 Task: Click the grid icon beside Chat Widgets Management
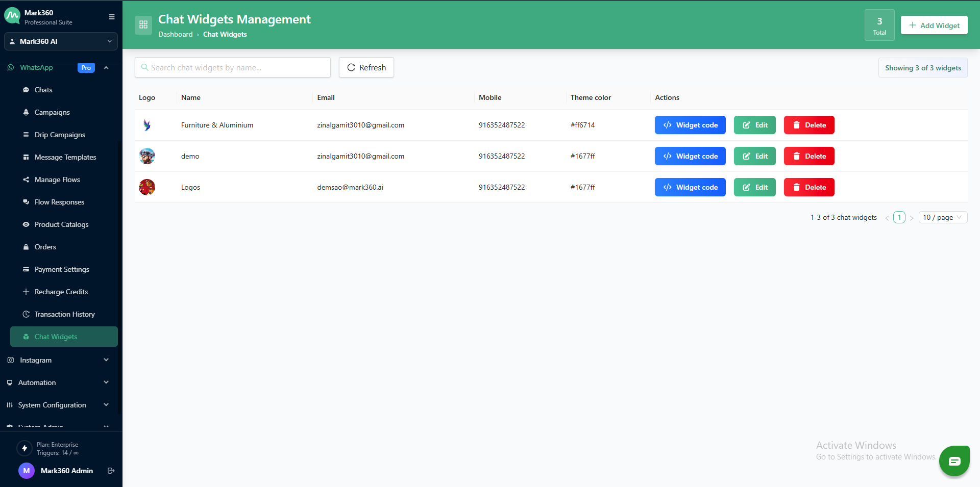[x=143, y=25]
